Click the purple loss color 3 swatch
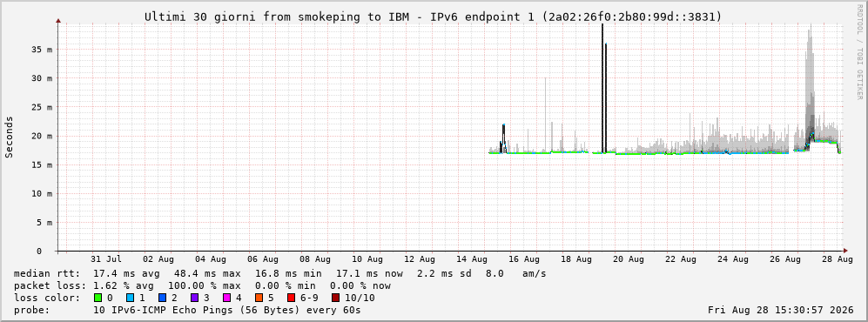 click(194, 298)
